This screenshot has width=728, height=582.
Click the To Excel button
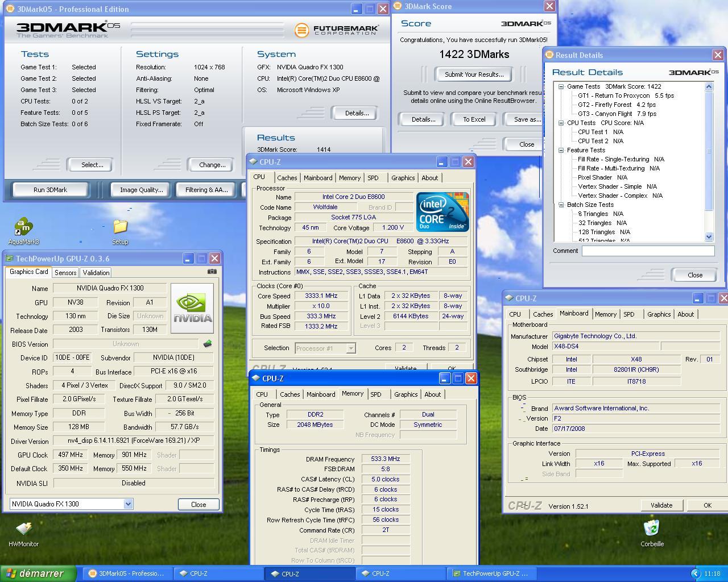[x=474, y=119]
